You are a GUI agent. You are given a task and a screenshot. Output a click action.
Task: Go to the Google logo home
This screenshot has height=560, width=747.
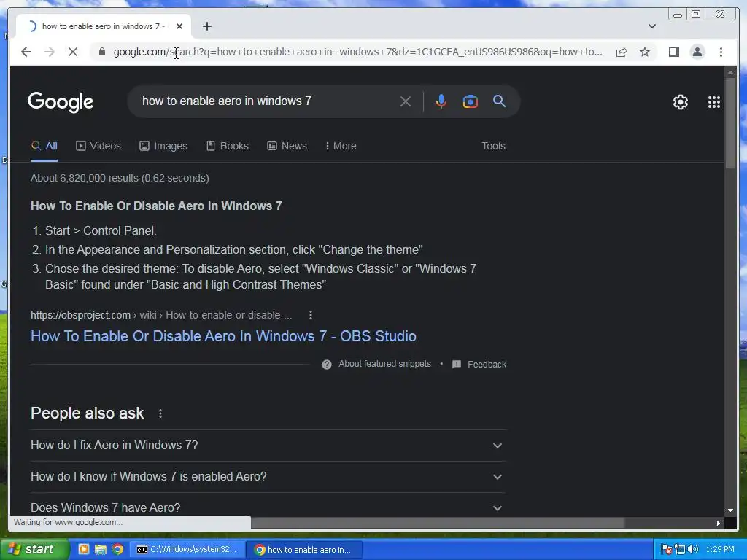[x=61, y=101]
